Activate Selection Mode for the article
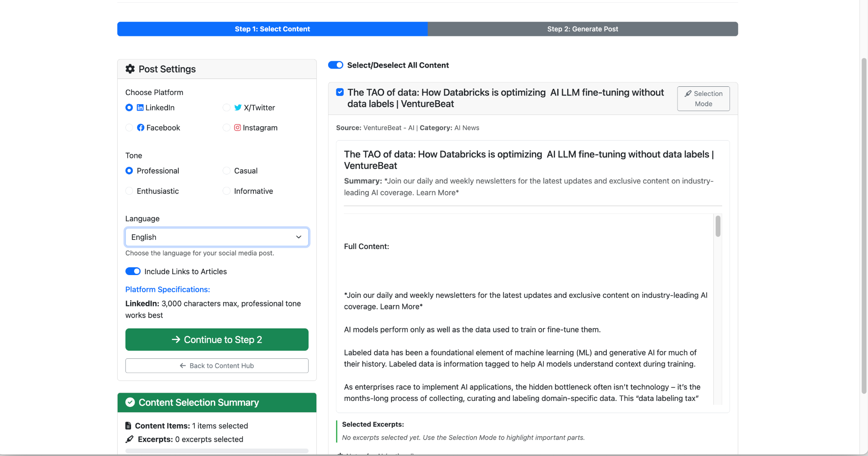Viewport: 868px width, 456px height. pyautogui.click(x=703, y=98)
